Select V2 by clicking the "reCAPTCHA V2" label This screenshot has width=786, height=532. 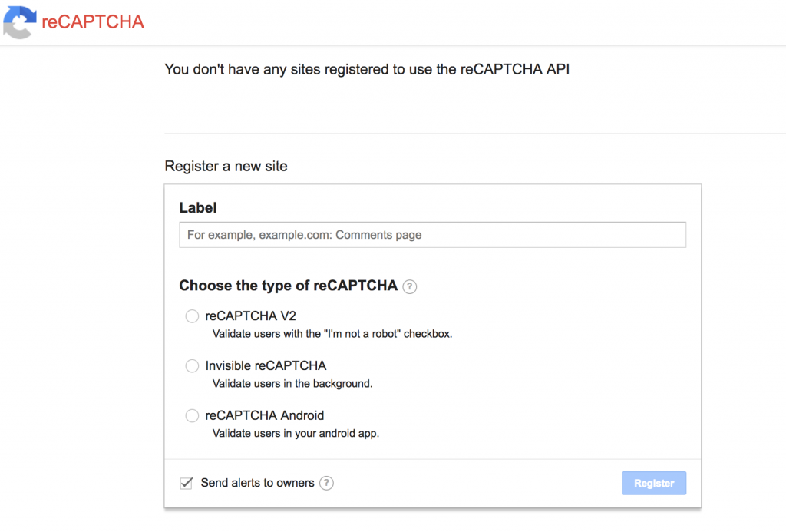[250, 315]
